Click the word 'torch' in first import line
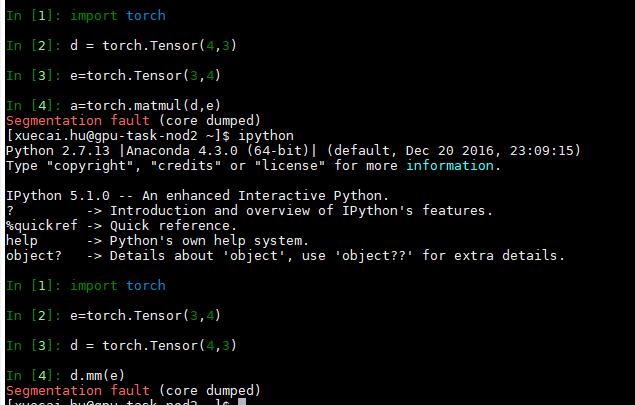635x405 pixels. click(146, 16)
